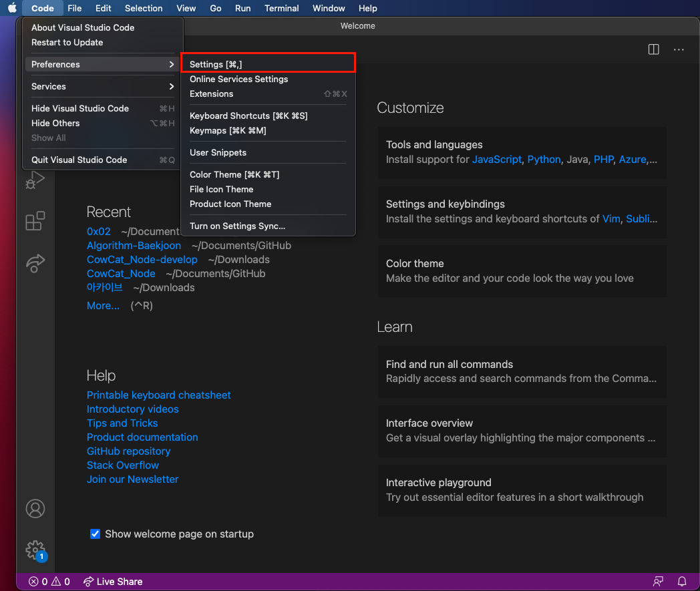
Task: Open Introductory videos link
Action: click(133, 409)
